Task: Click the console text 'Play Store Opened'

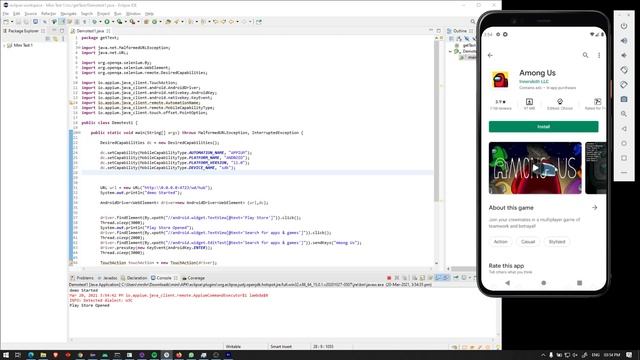Action: pyautogui.click(x=89, y=305)
